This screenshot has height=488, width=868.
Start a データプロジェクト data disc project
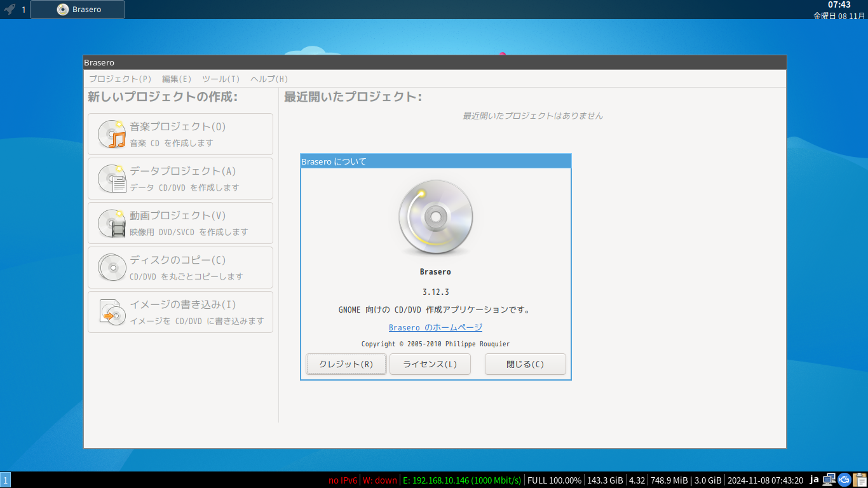tap(180, 179)
